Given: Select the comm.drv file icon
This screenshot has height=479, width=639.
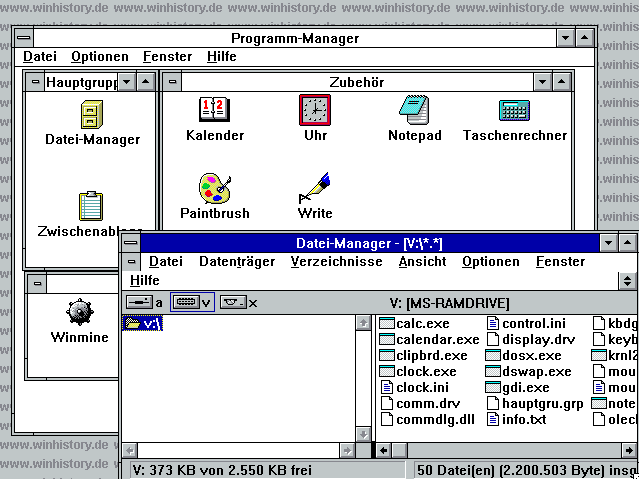Looking at the screenshot, I should pos(387,404).
